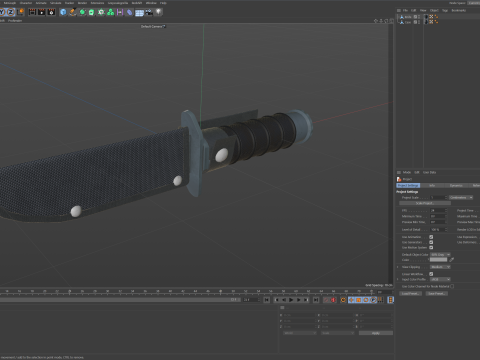
Task: Toggle the Z axis lock
Action: coord(11,12)
